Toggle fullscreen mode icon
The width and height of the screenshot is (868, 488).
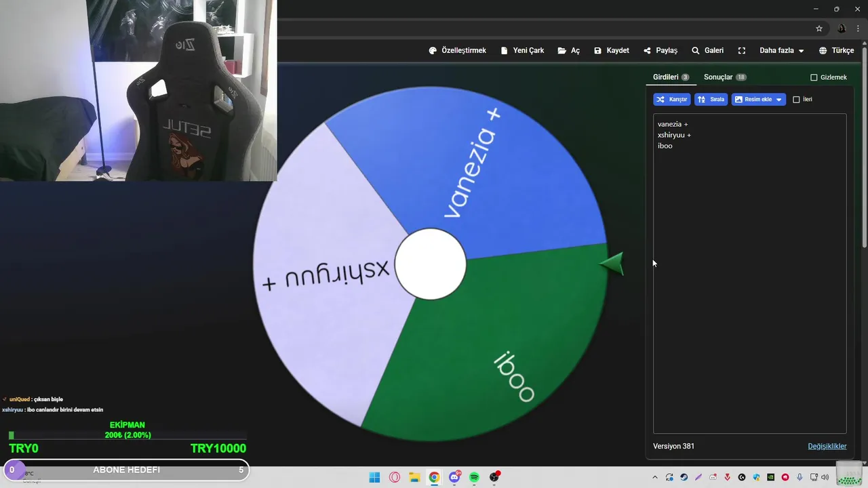tap(741, 51)
